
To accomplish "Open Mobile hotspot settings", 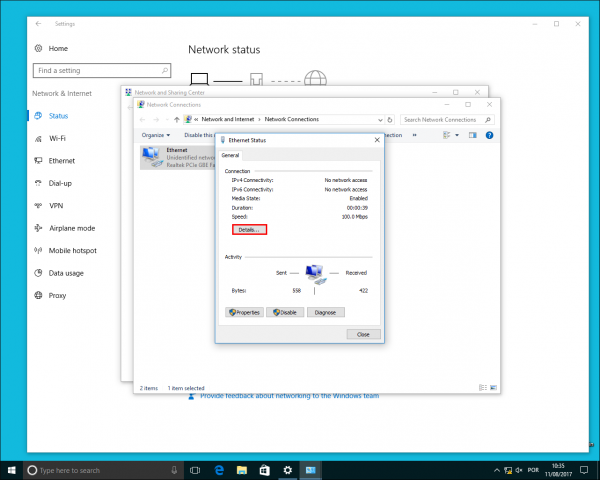I will pyautogui.click(x=72, y=251).
